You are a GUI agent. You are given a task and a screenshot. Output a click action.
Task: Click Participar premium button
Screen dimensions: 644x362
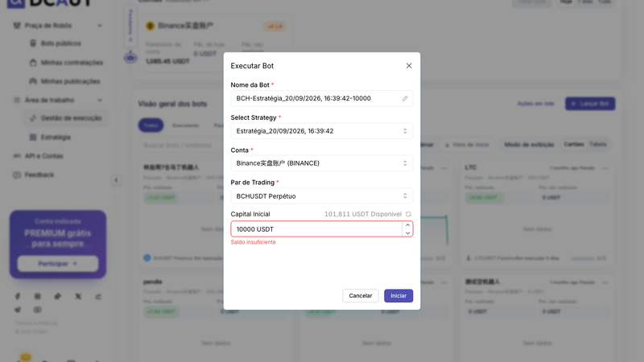pos(57,264)
